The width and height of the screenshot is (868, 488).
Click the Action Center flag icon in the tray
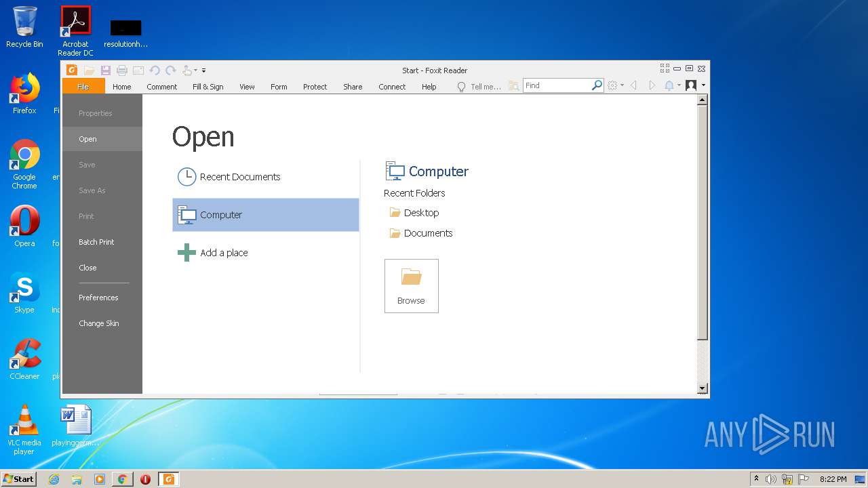tap(804, 479)
